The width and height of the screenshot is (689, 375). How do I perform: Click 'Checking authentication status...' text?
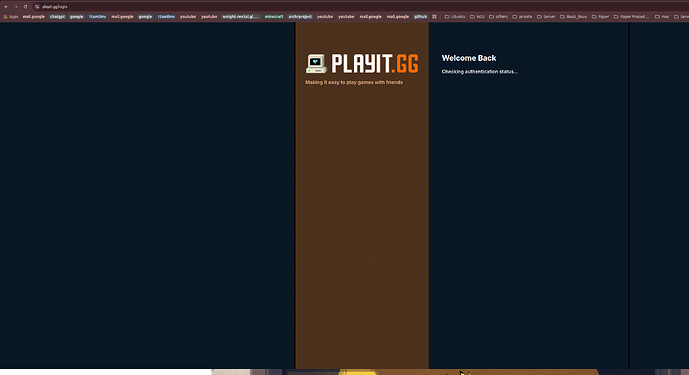tap(479, 72)
